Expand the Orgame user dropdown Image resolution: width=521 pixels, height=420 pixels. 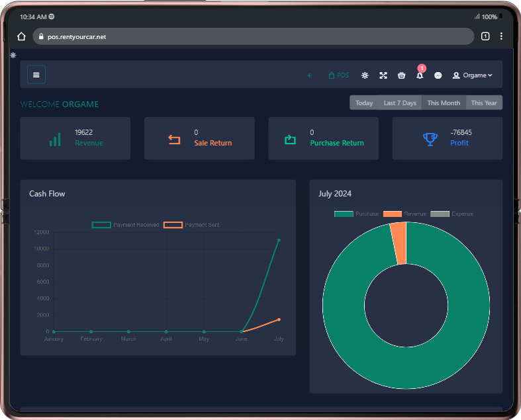click(472, 75)
